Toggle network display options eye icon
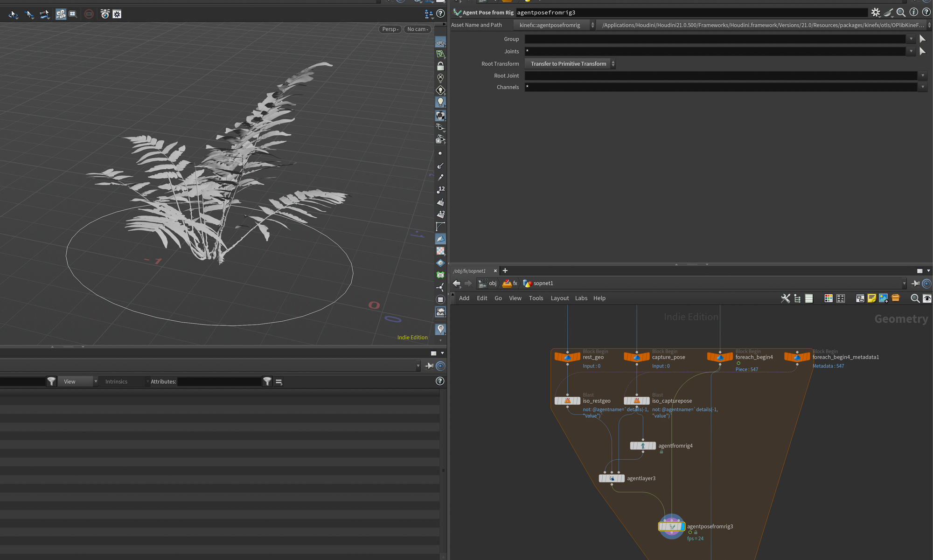 927,298
